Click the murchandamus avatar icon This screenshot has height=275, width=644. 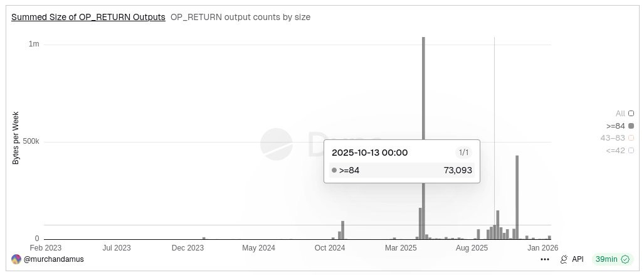coord(16,259)
